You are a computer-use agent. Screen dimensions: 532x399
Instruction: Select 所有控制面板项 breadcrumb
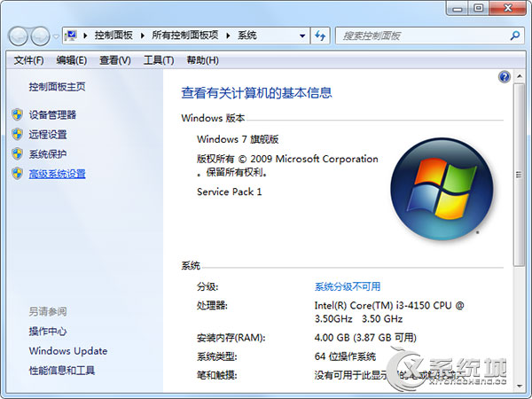tap(184, 35)
